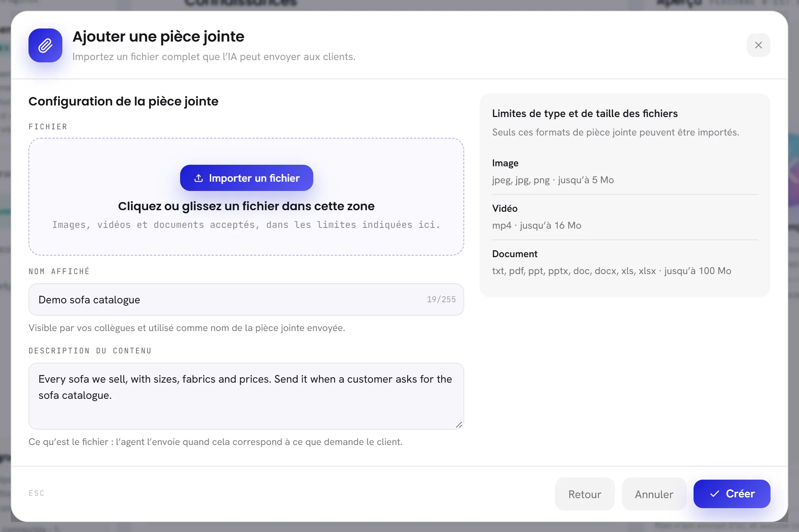The height and width of the screenshot is (532, 799).
Task: Click the textarea resize handle corner
Action: pos(459,425)
